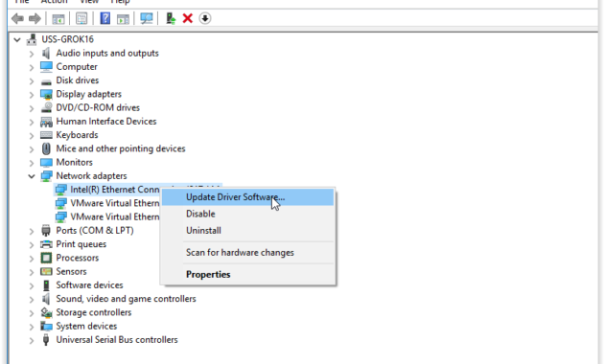Click the Disable down-arrow toolbar icon
Viewport: 604px width, 364px height.
pyautogui.click(x=205, y=18)
